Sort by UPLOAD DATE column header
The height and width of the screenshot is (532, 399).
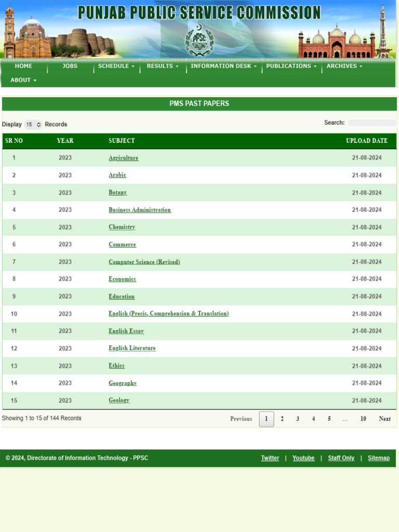367,140
